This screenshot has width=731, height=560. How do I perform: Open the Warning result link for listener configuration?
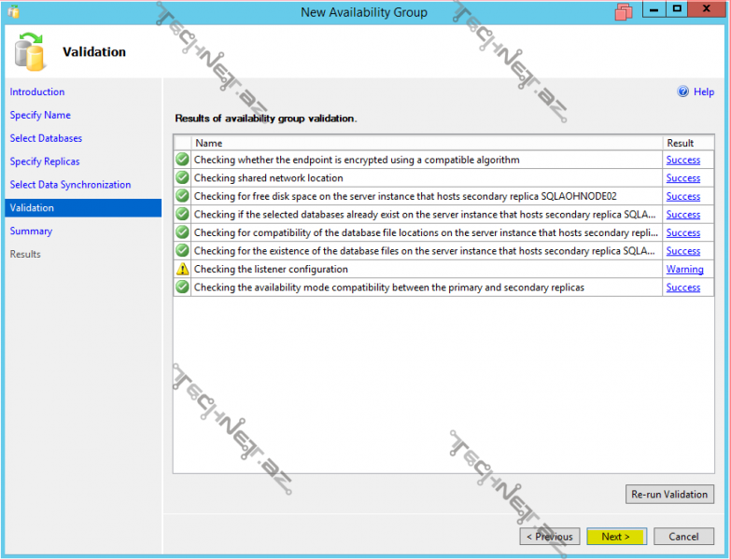[684, 270]
